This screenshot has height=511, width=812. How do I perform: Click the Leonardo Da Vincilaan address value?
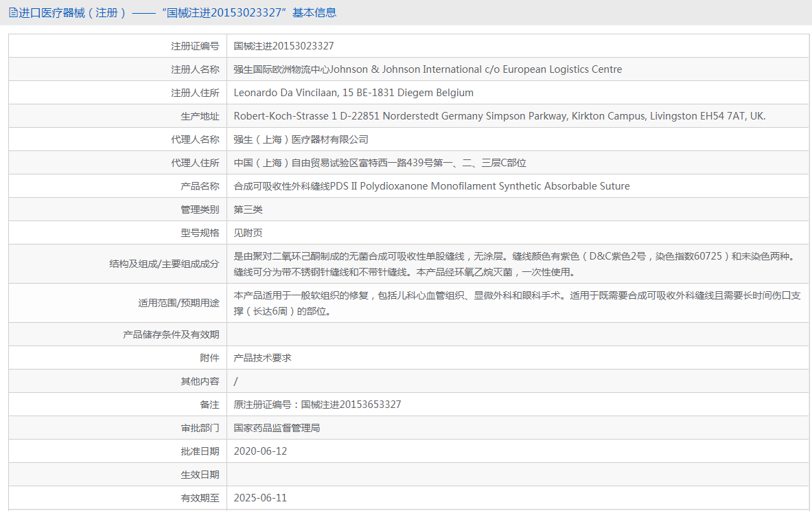point(353,93)
